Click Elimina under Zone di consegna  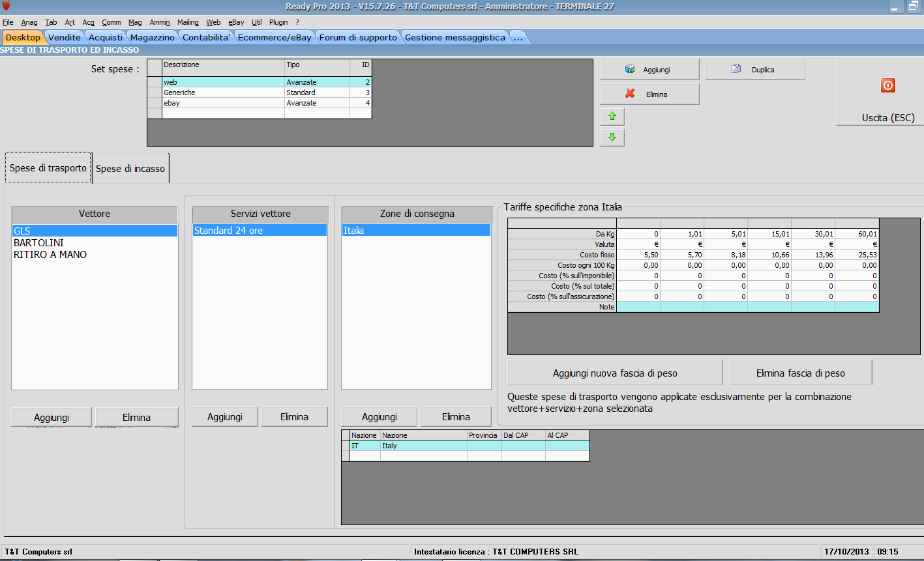click(455, 417)
